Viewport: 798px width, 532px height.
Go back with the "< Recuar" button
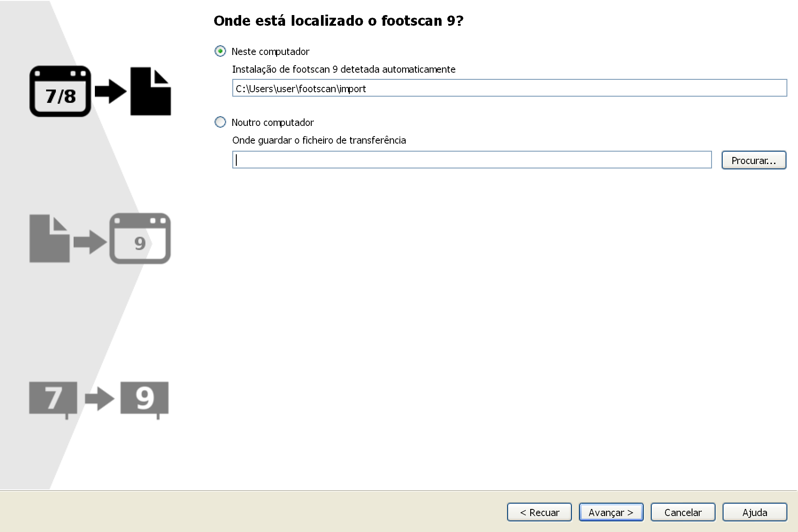540,512
